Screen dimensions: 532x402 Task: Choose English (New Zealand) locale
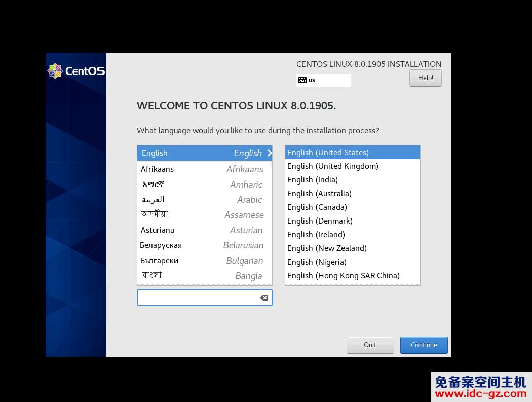tap(353, 248)
